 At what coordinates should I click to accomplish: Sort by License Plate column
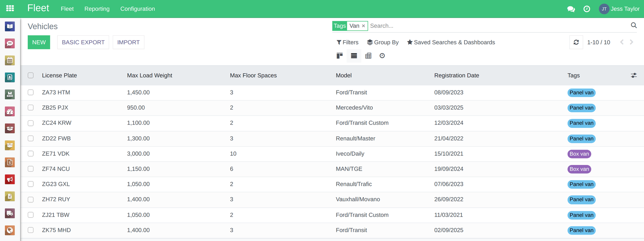tap(60, 75)
